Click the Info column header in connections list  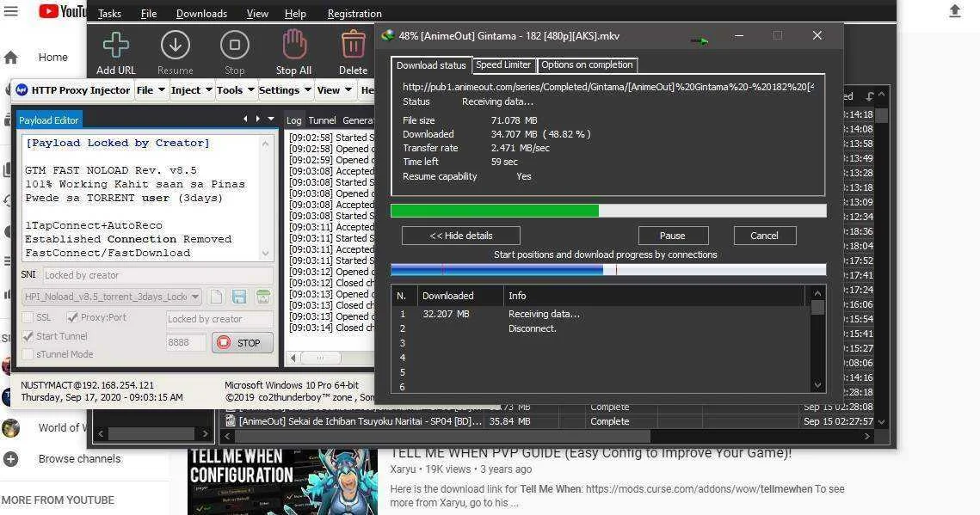[656, 296]
